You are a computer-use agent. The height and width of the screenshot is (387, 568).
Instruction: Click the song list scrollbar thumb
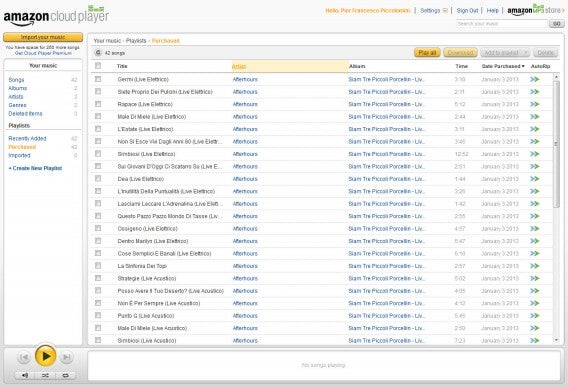click(x=556, y=144)
